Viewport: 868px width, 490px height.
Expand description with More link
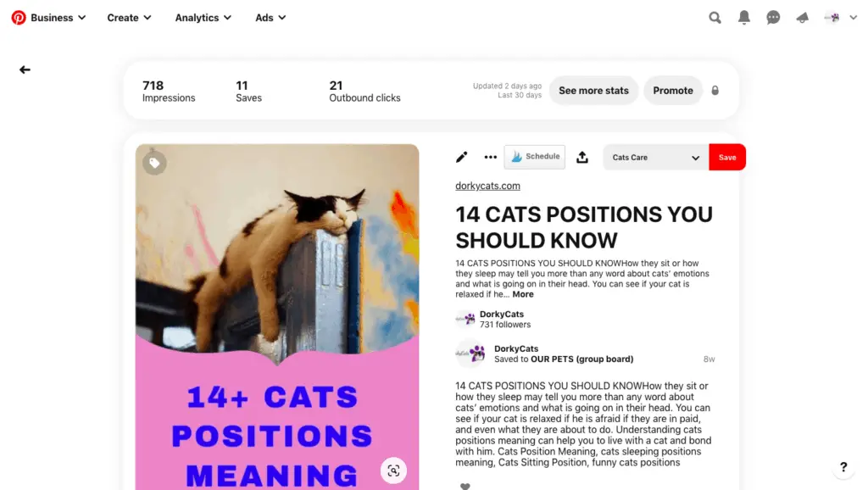click(522, 294)
